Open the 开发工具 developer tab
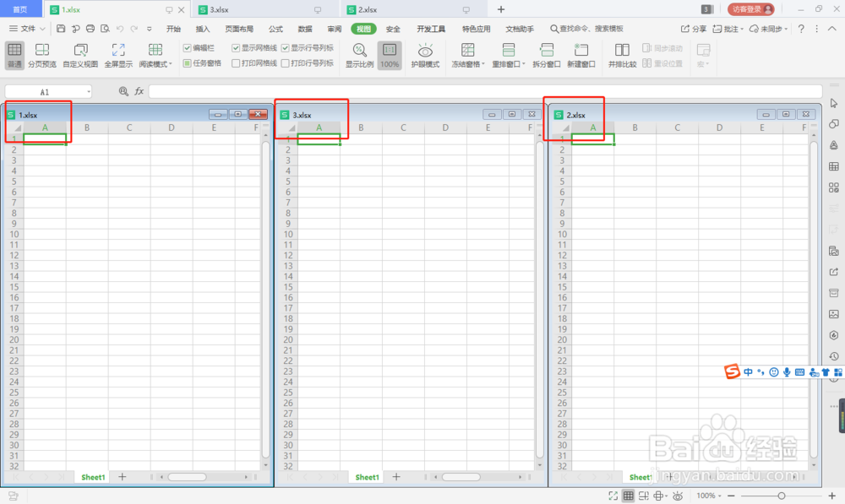The height and width of the screenshot is (504, 845). click(x=431, y=29)
